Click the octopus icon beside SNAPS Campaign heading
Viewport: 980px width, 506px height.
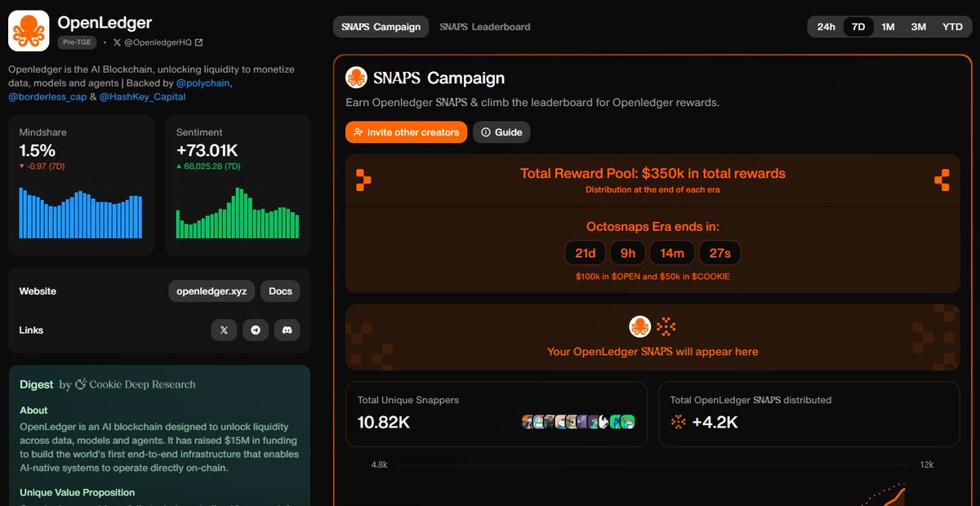coord(356,78)
